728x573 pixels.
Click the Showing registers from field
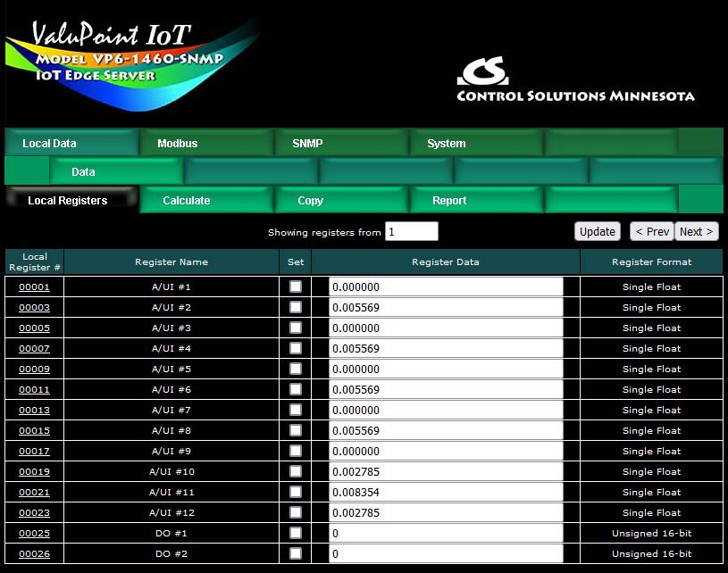(411, 231)
